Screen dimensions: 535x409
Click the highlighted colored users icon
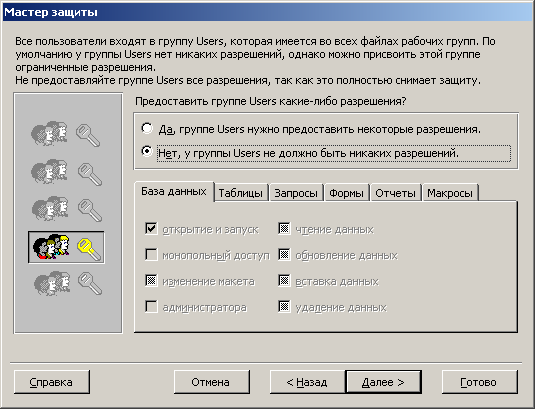click(51, 247)
